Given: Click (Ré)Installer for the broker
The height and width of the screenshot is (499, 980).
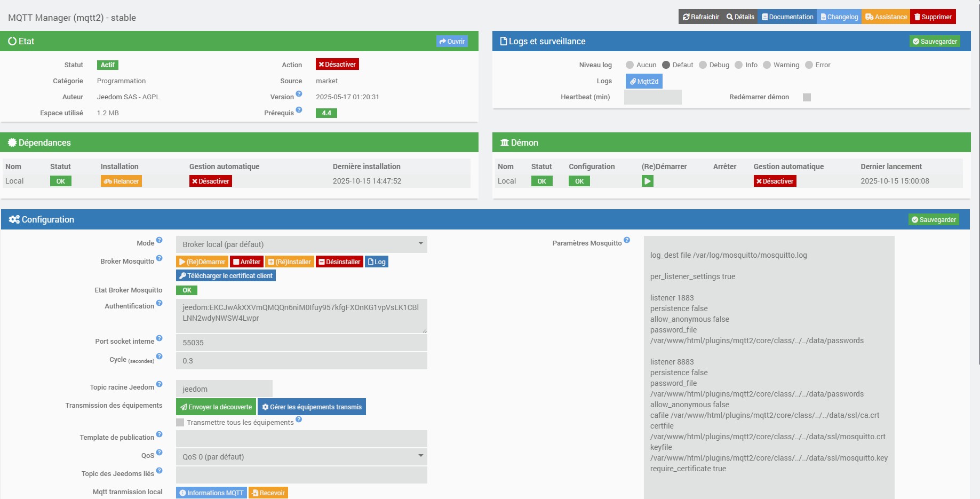Looking at the screenshot, I should pyautogui.click(x=289, y=262).
